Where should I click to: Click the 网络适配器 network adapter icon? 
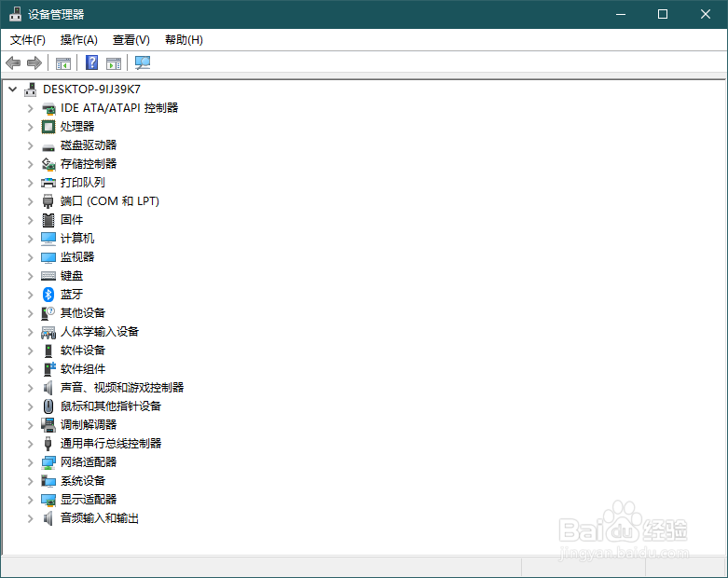pyautogui.click(x=48, y=462)
